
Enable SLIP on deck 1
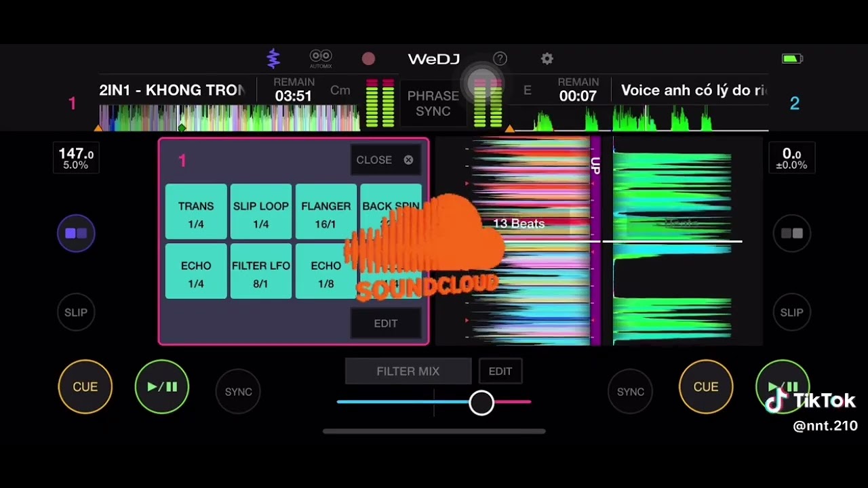(76, 312)
